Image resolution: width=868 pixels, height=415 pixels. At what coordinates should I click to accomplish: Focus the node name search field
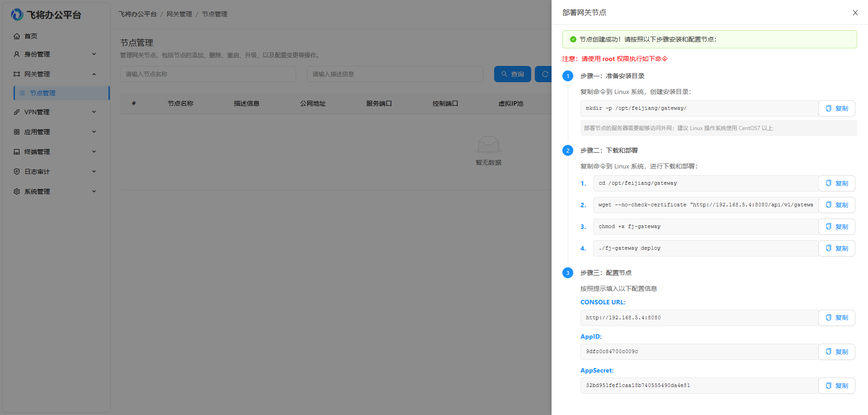coord(208,74)
